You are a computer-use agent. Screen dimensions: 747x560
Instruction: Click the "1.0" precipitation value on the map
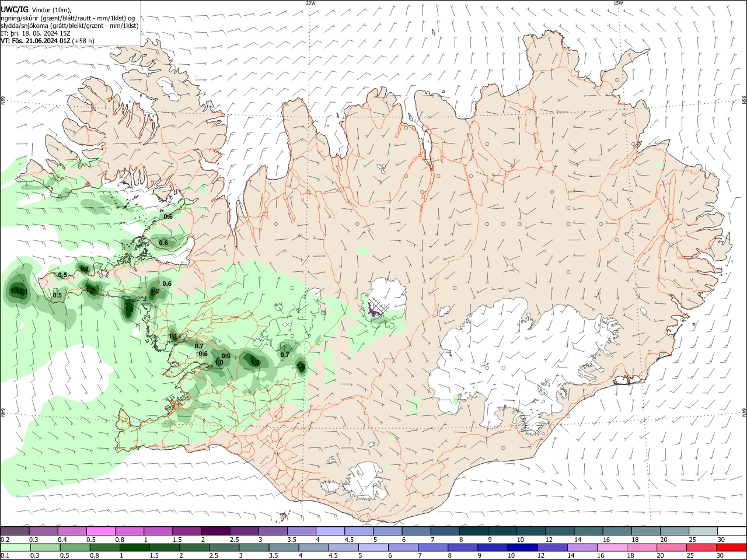[x=219, y=362]
